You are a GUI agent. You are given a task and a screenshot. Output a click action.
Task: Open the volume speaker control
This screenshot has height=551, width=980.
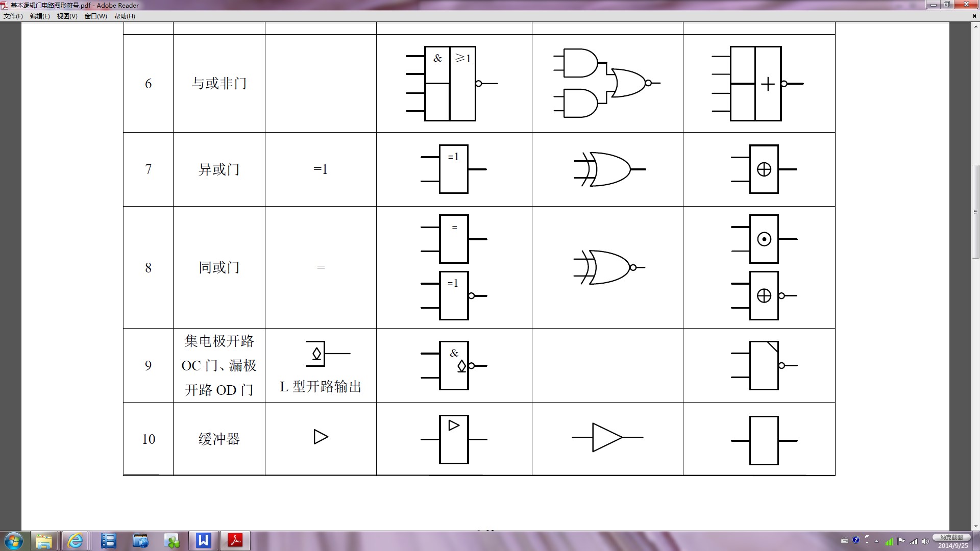coord(925,541)
